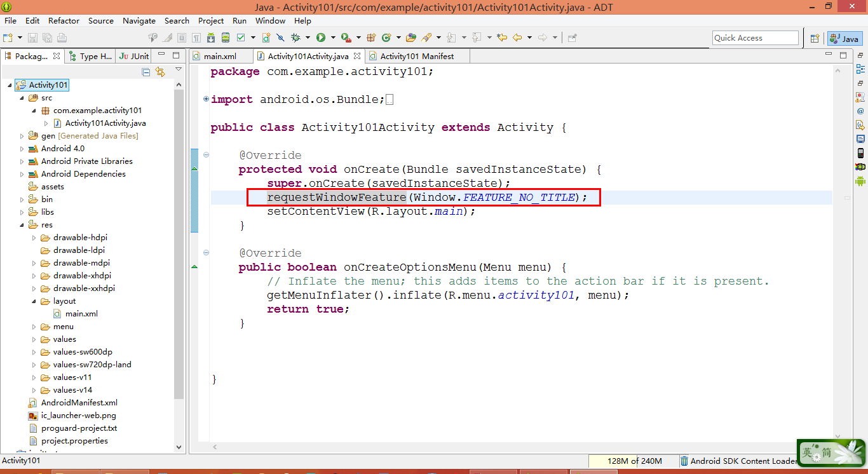Open the Devices phone view icon
This screenshot has height=474, width=868.
(860, 152)
